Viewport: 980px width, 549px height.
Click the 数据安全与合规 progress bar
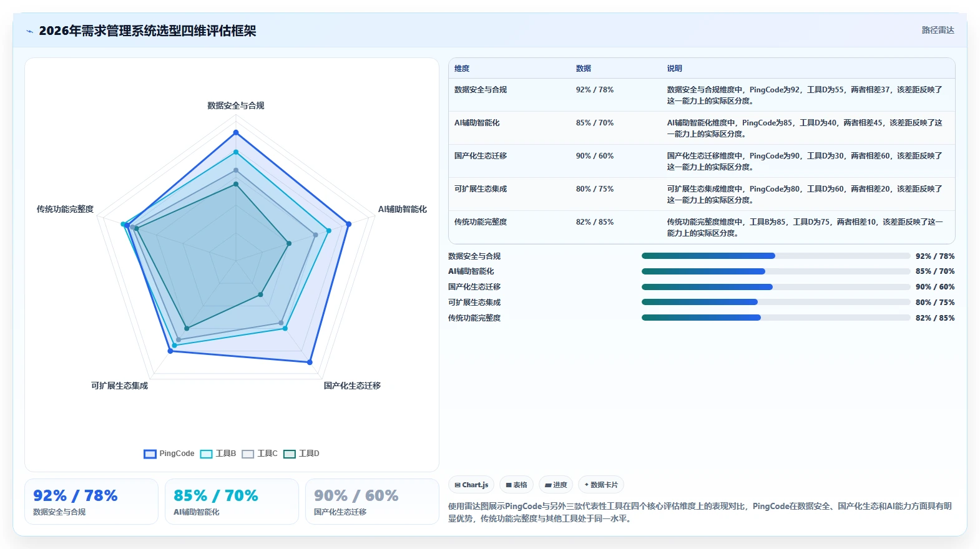pos(776,256)
